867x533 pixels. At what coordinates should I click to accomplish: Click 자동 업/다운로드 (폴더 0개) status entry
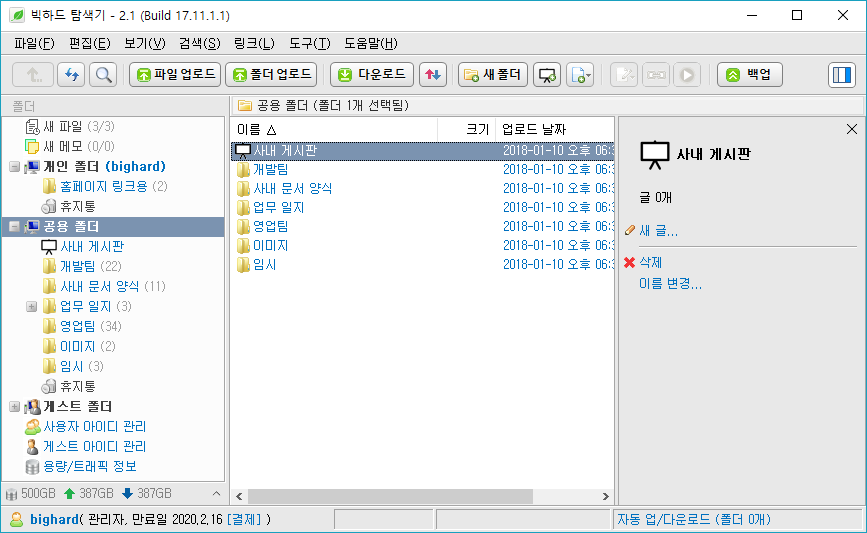[x=693, y=519]
